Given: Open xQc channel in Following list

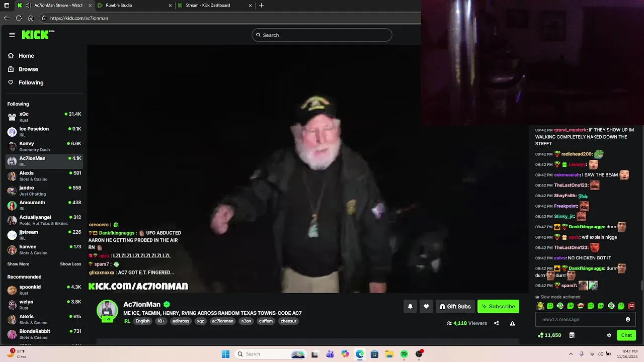Looking at the screenshot, I should (x=44, y=117).
